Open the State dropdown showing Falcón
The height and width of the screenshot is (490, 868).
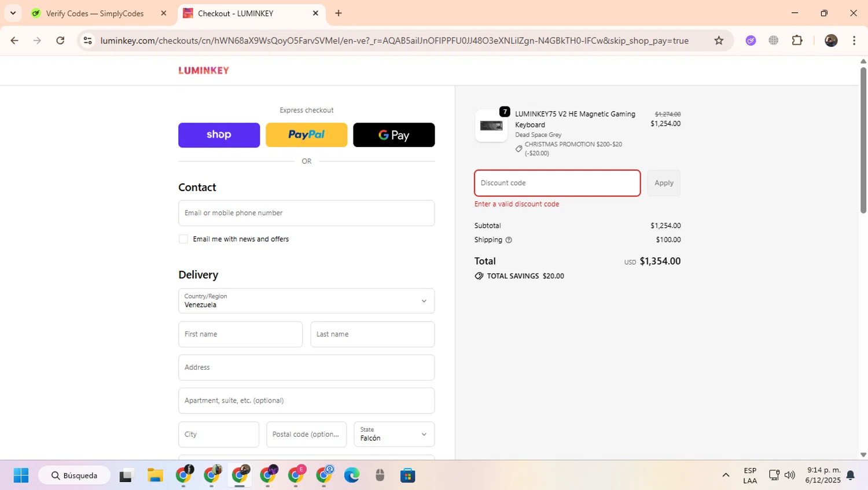[x=394, y=434]
